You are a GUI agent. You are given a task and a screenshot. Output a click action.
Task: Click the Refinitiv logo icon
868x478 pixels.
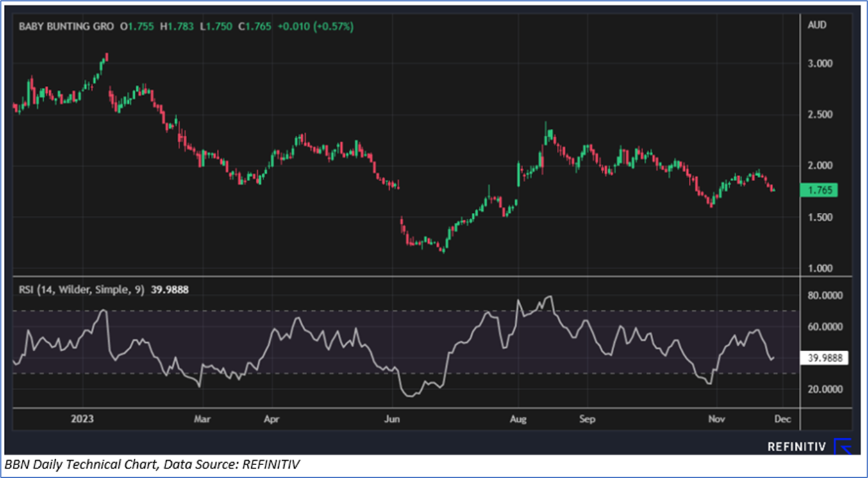coord(842,447)
